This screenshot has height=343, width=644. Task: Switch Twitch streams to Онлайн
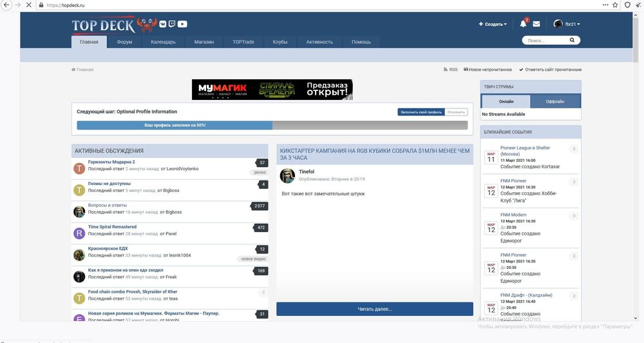(506, 101)
